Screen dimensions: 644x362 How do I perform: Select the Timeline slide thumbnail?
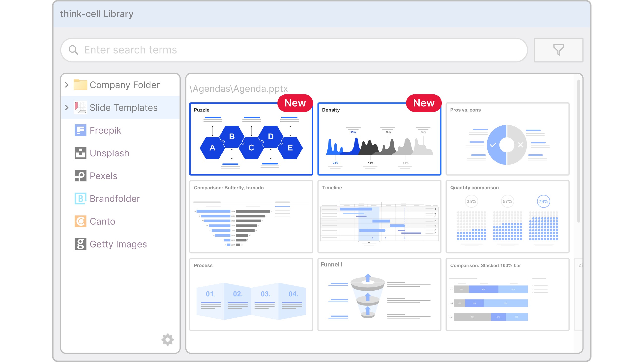click(379, 217)
